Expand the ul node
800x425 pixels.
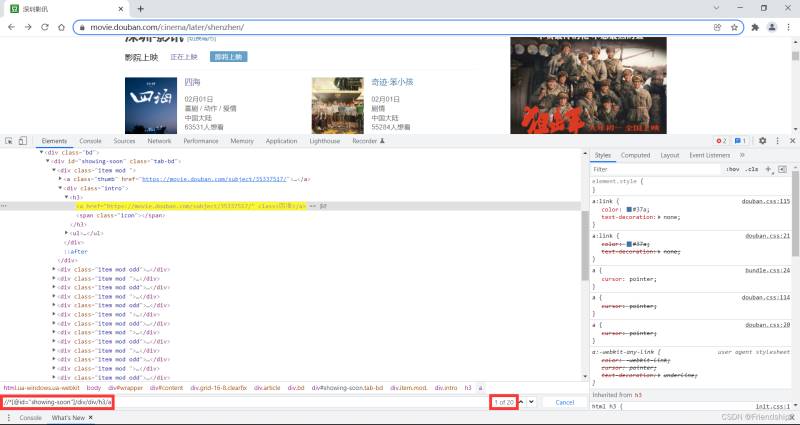pos(66,233)
